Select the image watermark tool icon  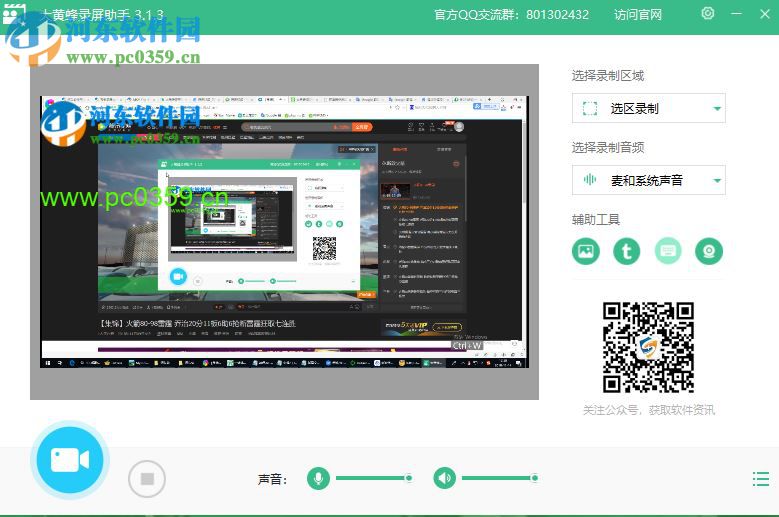coord(586,251)
